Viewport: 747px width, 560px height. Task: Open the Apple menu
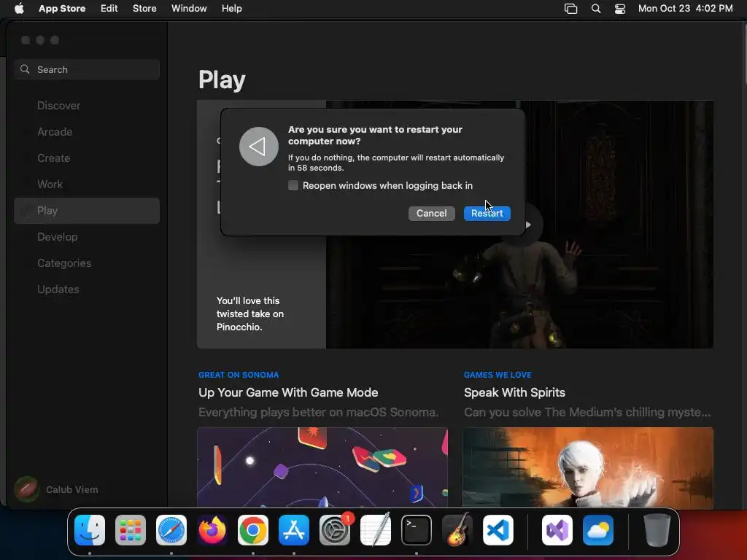tap(19, 8)
